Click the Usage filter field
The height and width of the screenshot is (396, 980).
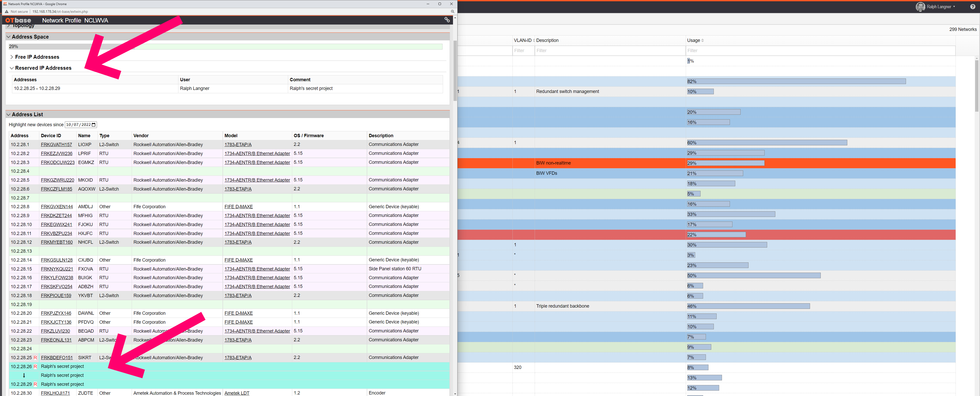pos(820,51)
